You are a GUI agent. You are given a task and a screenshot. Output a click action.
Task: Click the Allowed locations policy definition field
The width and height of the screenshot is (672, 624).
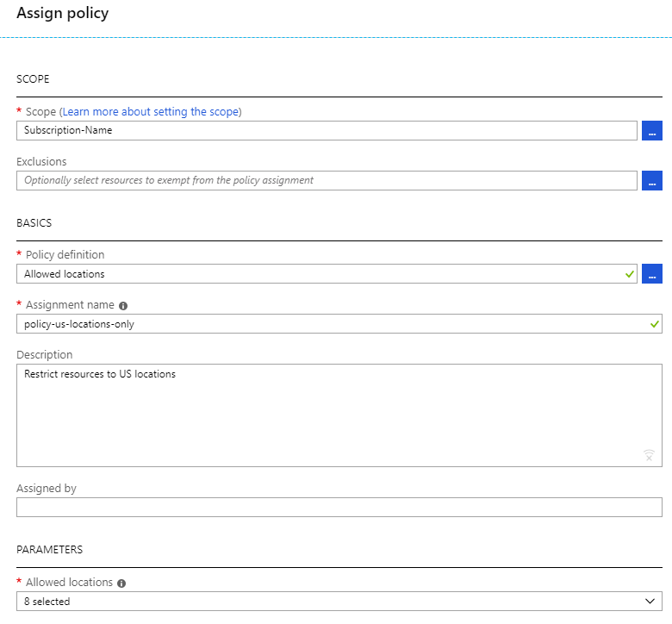click(x=319, y=274)
